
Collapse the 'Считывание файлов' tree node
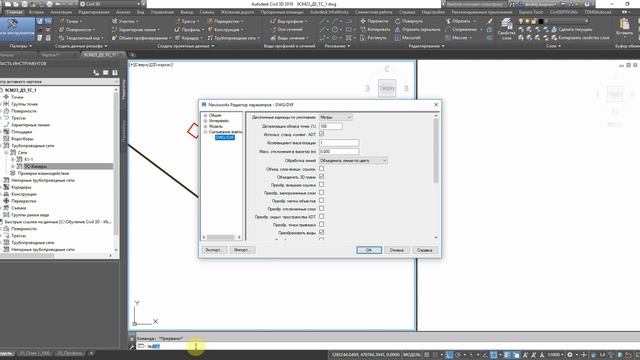click(x=205, y=132)
